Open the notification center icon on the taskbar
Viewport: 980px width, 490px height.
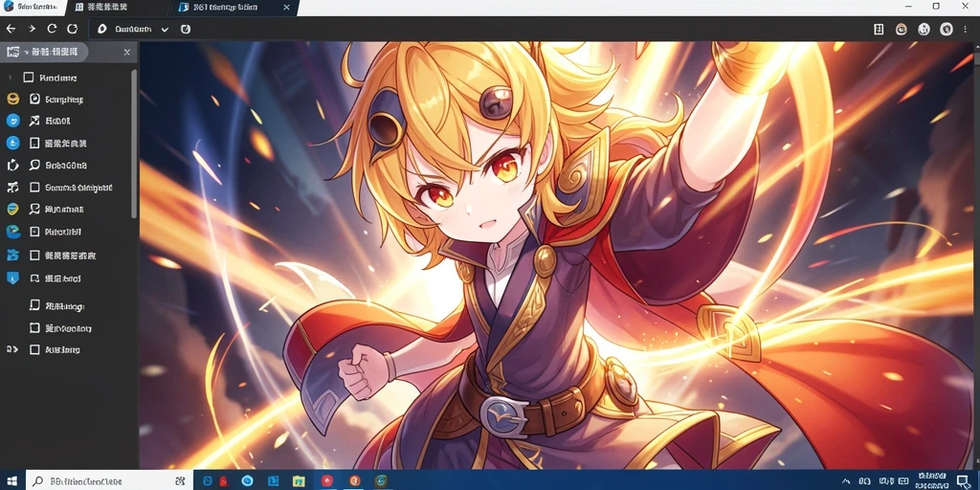point(963,480)
